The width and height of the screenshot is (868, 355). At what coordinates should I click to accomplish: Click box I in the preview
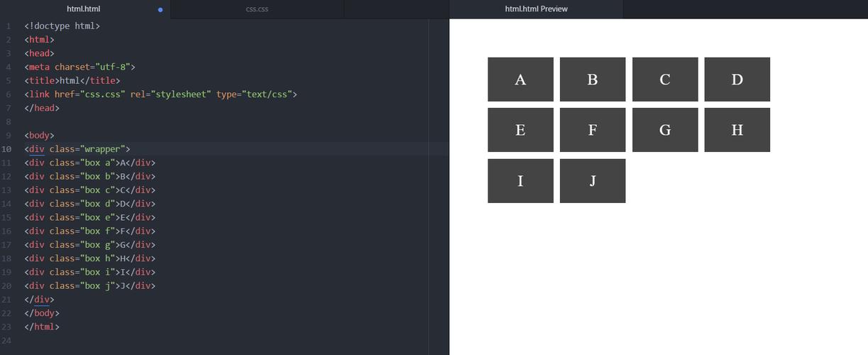(x=520, y=181)
